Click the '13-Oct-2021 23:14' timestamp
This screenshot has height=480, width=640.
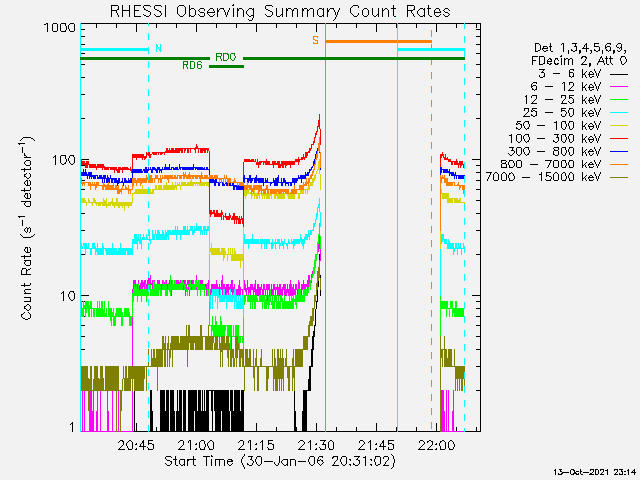pos(595,472)
